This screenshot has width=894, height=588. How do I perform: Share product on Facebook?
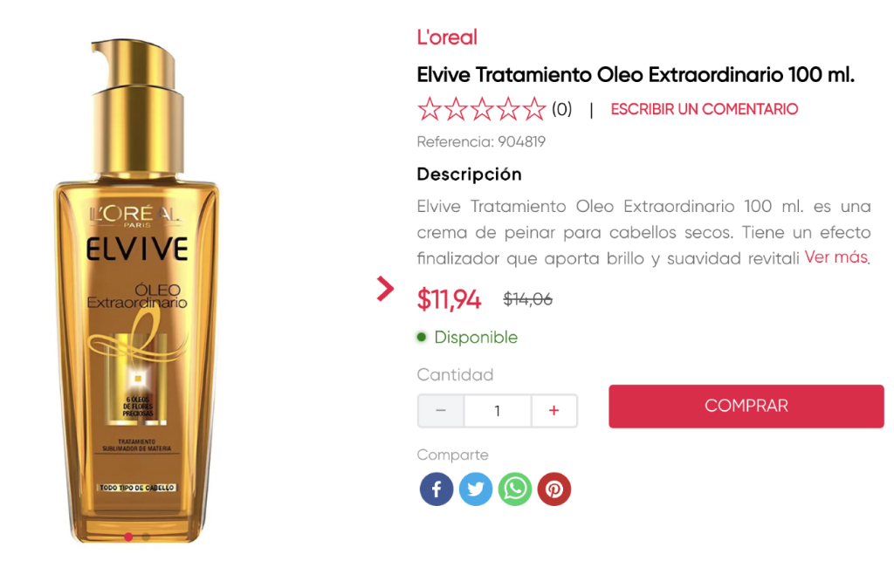click(437, 489)
